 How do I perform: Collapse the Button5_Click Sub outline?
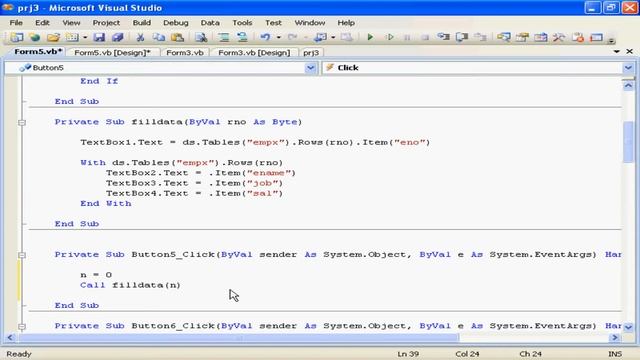tap(22, 255)
